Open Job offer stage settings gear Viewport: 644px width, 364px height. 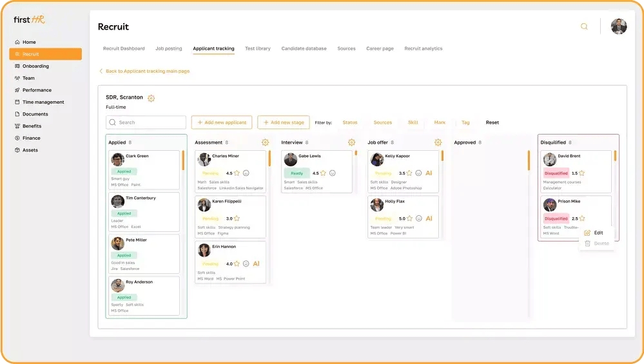(x=438, y=142)
